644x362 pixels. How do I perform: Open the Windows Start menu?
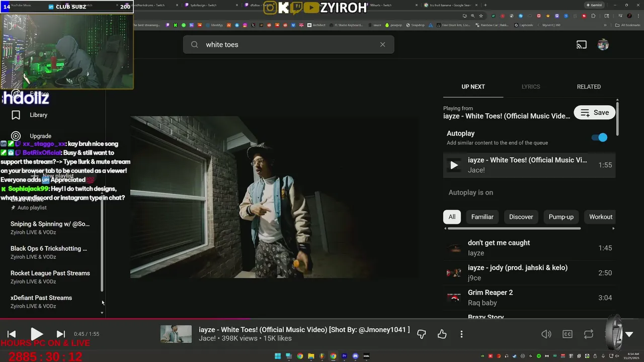(278, 356)
